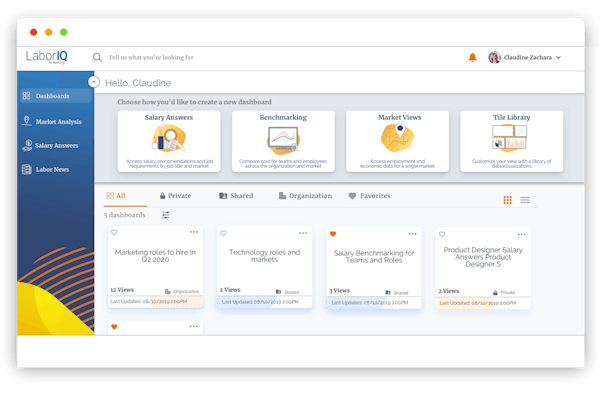This screenshot has height=394, width=600.
Task: Click the search magnifier icon
Action: tap(97, 57)
